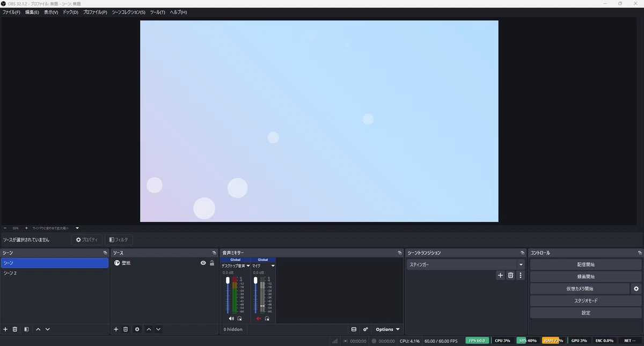Image resolution: width=644 pixels, height=346 pixels.
Task: Toggle monitoring headphones for デスクトップ音声
Action: tap(239, 319)
